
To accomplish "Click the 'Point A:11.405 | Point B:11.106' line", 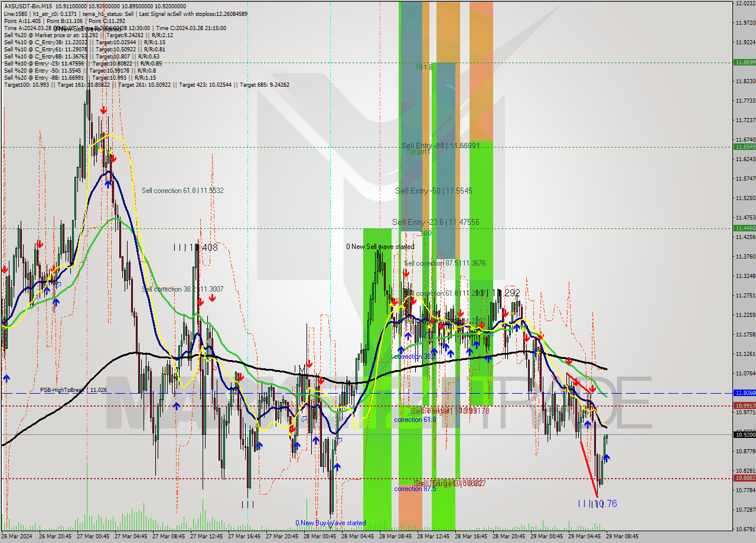I will tap(64, 21).
